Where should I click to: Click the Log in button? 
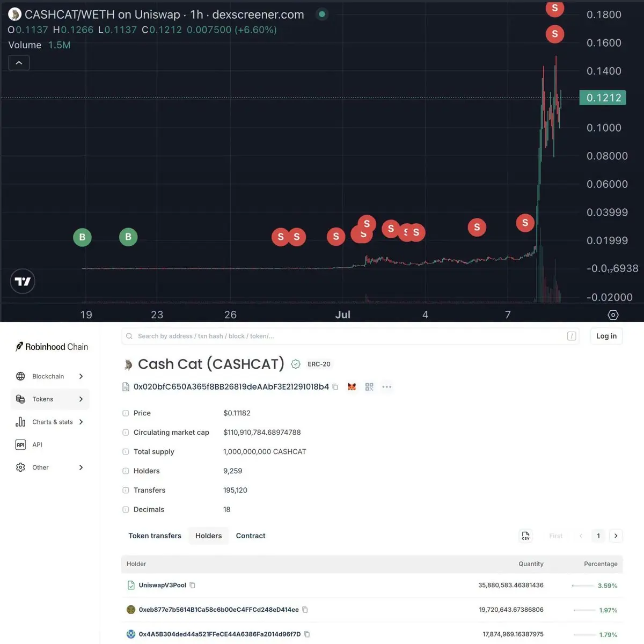[606, 336]
